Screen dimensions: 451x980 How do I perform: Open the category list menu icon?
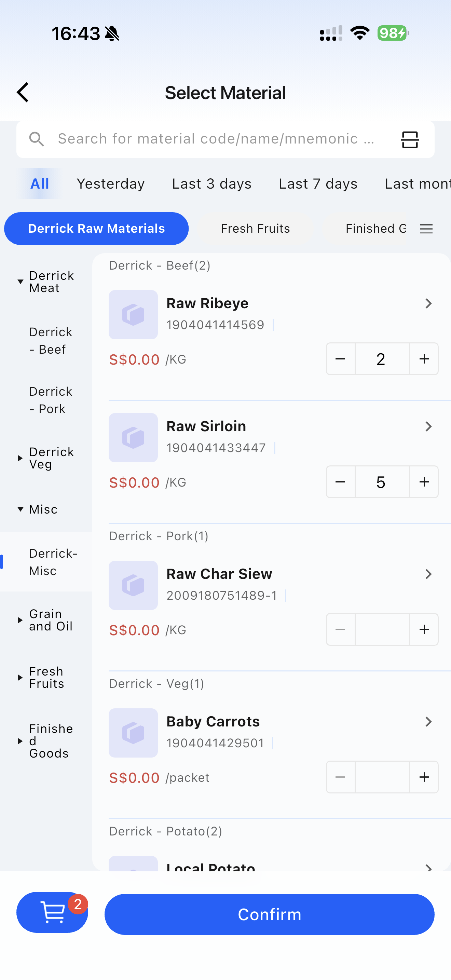point(426,229)
